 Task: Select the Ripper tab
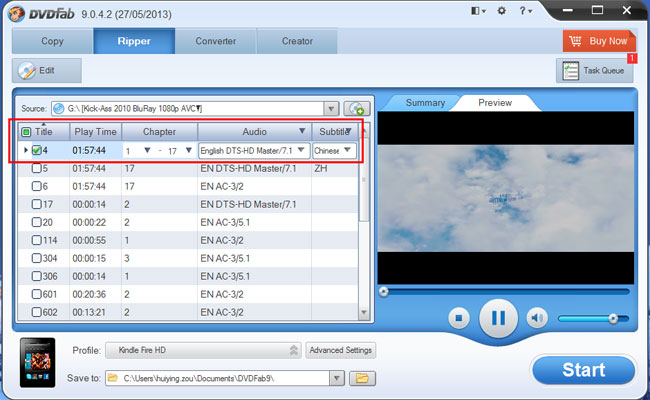point(134,41)
